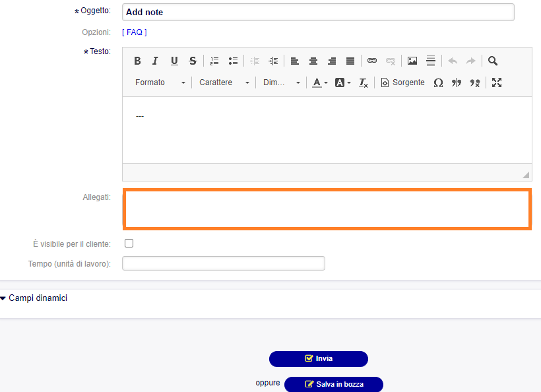Insert a numbered list
This screenshot has height=392, width=541.
[214, 61]
